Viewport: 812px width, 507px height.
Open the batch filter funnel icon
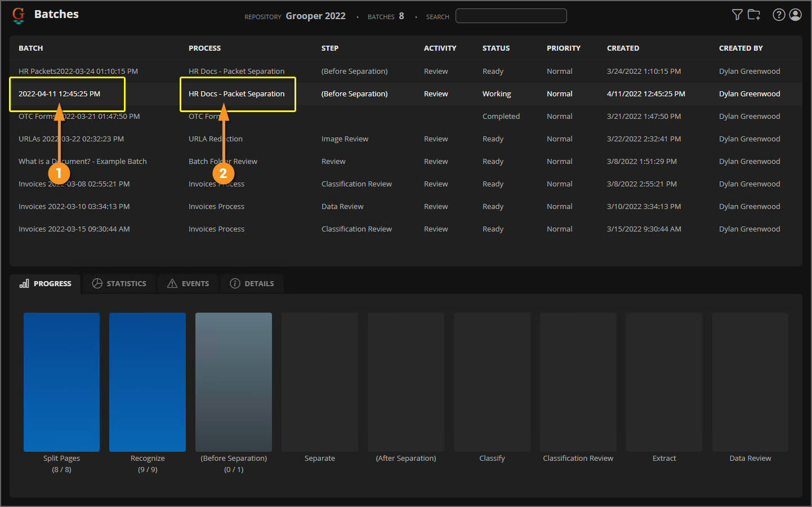click(737, 15)
